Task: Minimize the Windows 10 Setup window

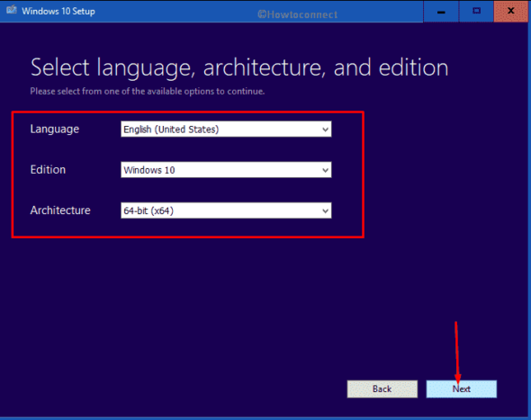Action: 441,12
